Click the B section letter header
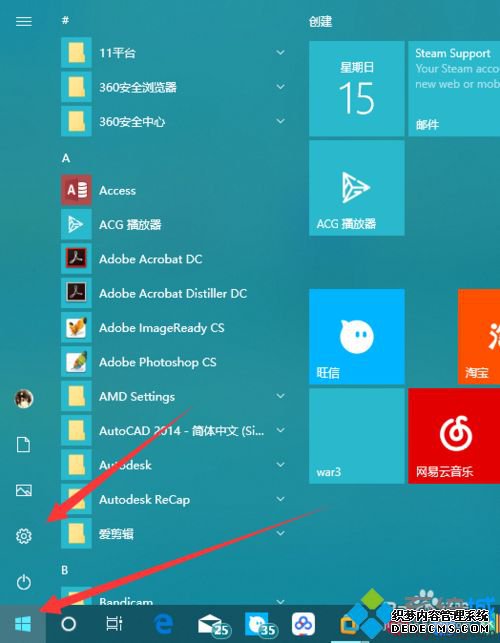This screenshot has width=500, height=643. tap(65, 570)
